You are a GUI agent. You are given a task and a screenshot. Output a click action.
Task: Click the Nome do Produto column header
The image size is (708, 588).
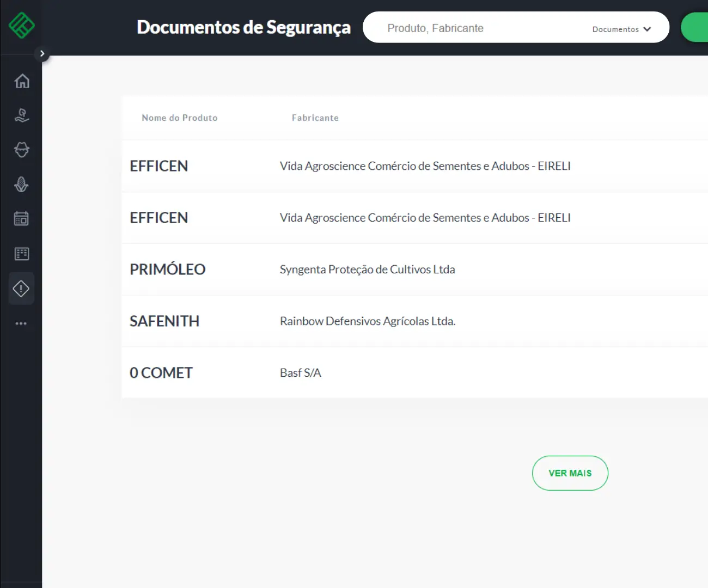180,118
